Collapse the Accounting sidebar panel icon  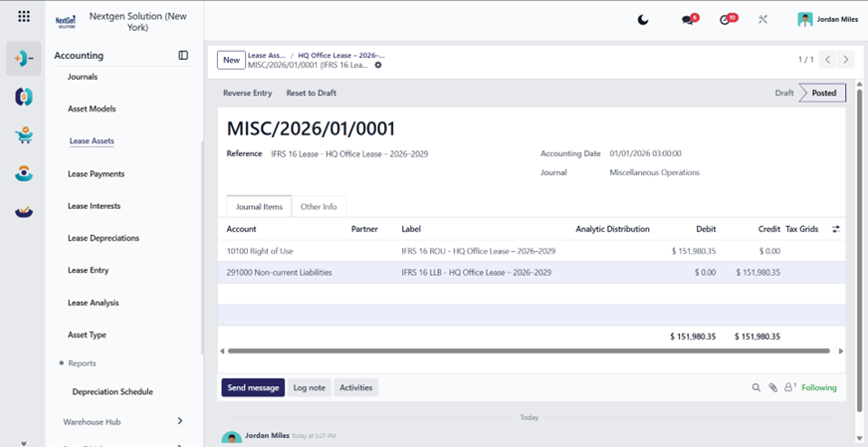(x=183, y=56)
